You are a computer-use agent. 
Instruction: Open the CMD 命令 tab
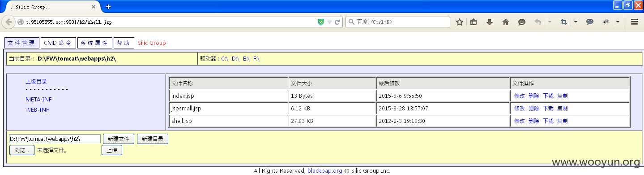(58, 43)
